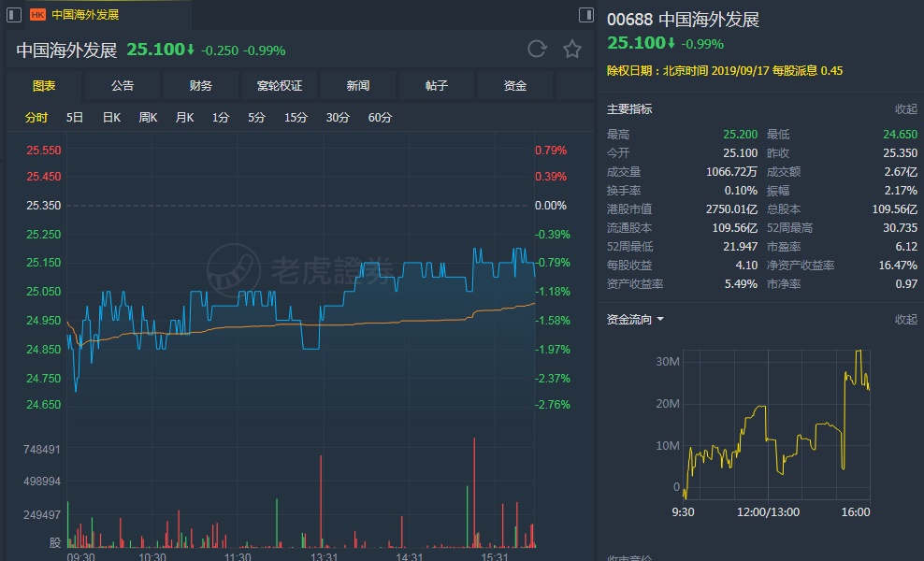Select the 60分 chart period
This screenshot has width=924, height=561.
[380, 117]
